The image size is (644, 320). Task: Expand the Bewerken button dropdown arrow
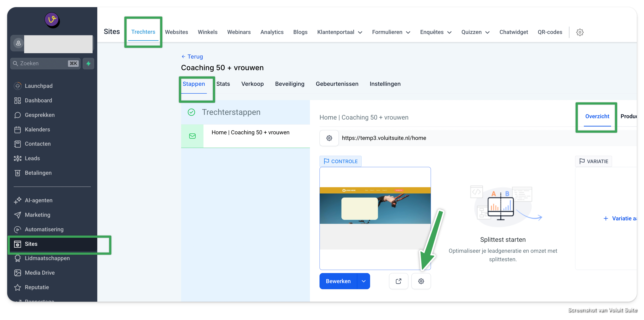point(364,281)
